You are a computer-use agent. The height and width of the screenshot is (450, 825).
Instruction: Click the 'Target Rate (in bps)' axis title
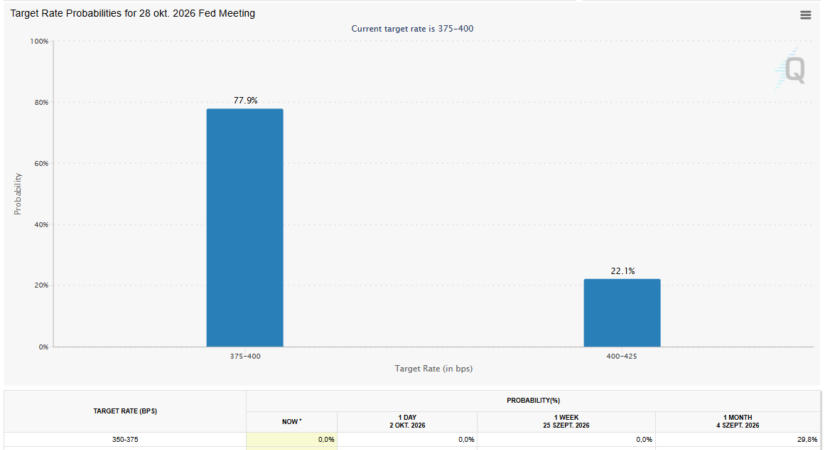(x=434, y=368)
